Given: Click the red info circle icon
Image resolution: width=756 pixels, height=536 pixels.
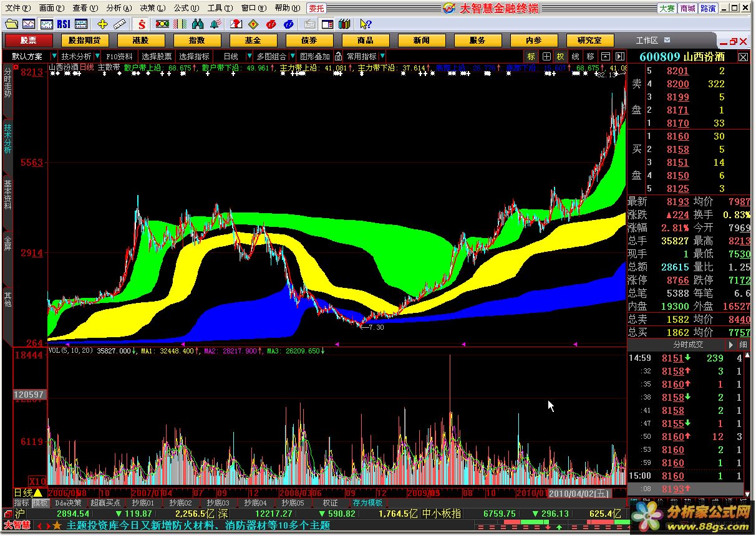Looking at the screenshot, I should click(271, 24).
